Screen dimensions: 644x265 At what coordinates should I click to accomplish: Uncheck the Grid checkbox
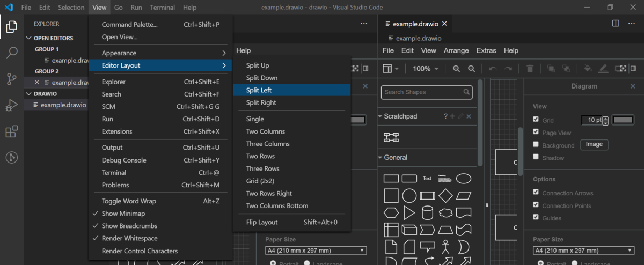[536, 119]
